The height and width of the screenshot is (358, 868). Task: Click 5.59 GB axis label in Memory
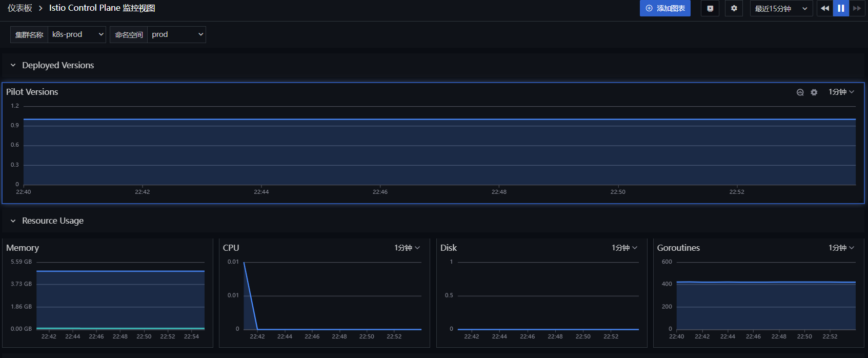click(x=21, y=262)
